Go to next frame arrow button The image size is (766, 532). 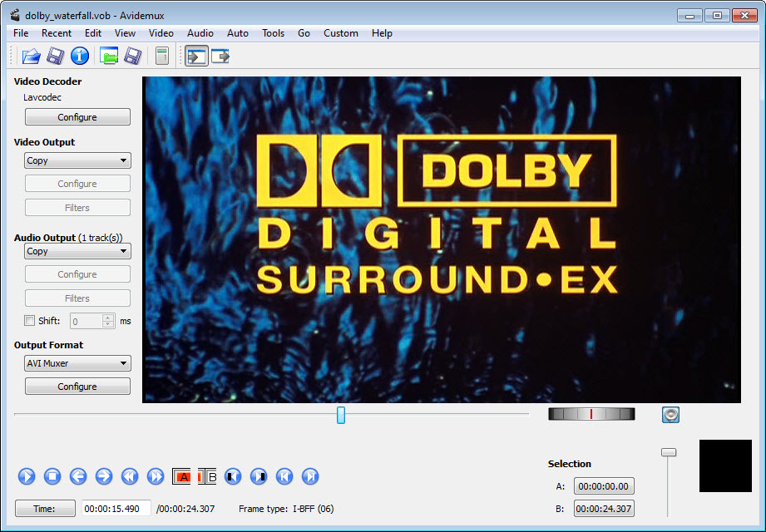[104, 476]
